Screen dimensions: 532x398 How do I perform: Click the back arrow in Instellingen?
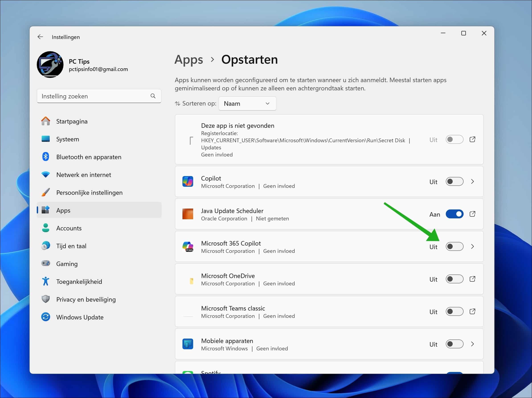(x=40, y=37)
